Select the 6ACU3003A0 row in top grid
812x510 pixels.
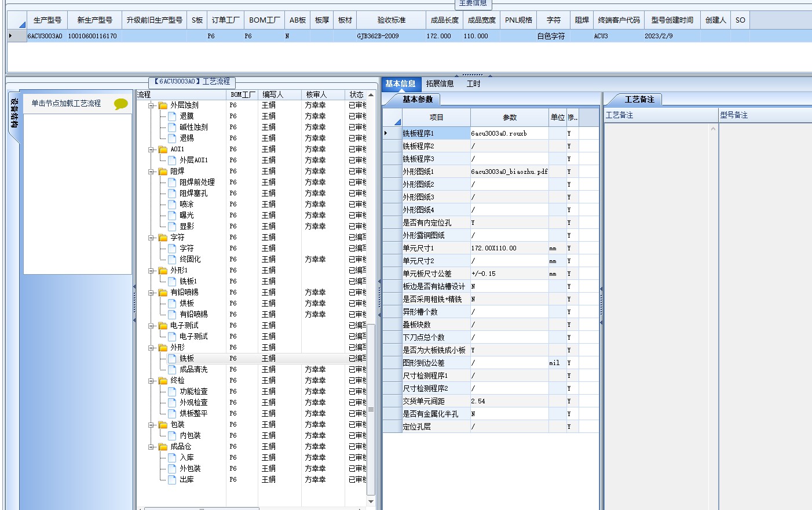409,36
